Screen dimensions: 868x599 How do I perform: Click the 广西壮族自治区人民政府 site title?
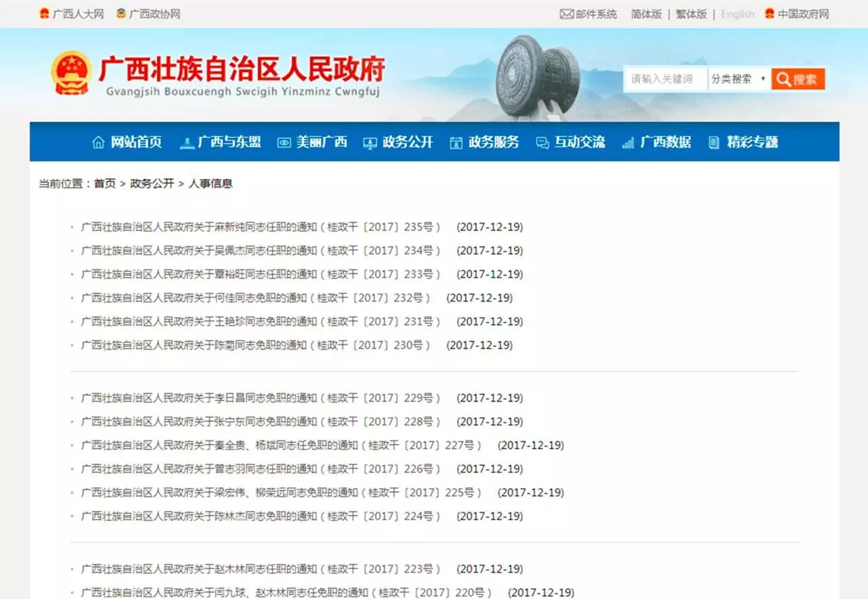[x=242, y=68]
